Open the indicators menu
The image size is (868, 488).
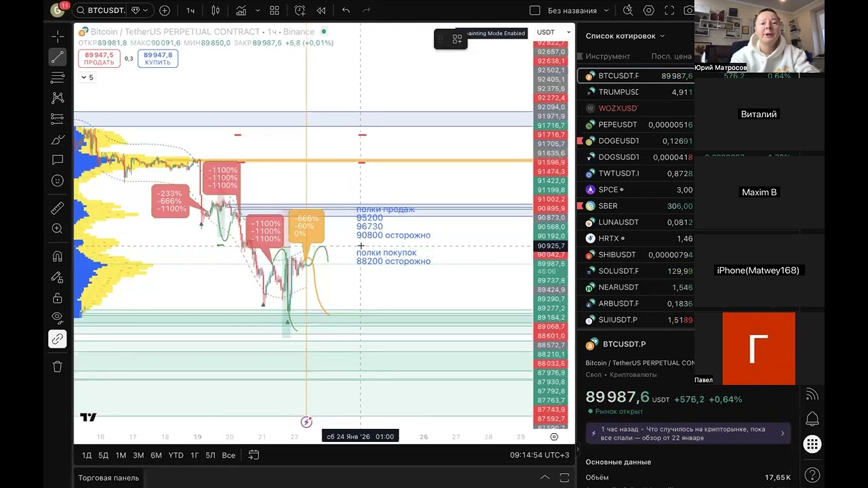tap(241, 10)
